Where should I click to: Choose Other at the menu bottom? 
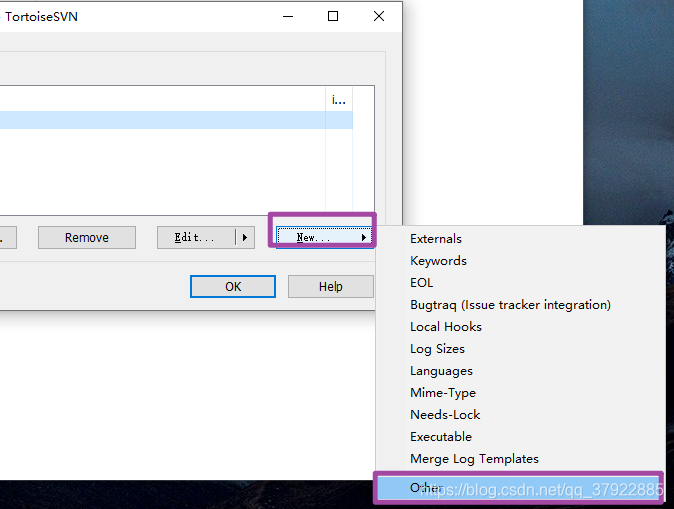518,488
